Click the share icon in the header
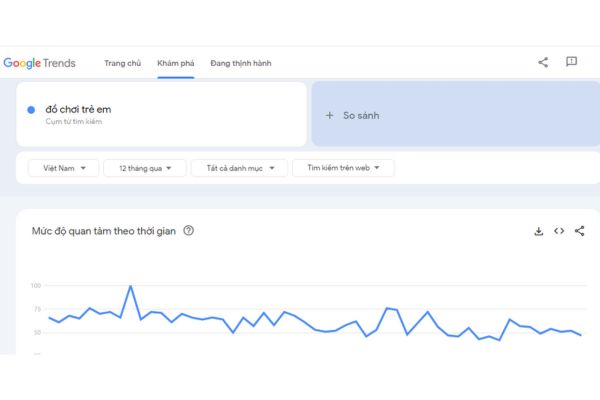 [x=543, y=62]
